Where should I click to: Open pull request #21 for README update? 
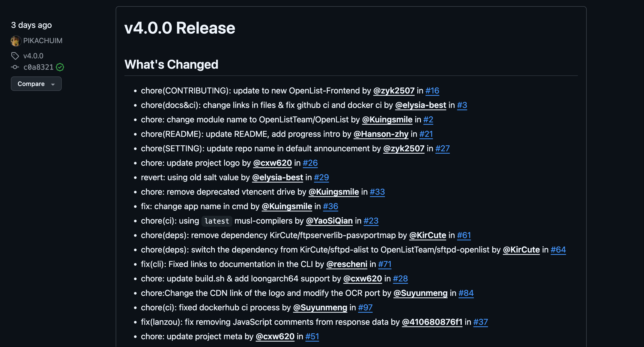(426, 134)
